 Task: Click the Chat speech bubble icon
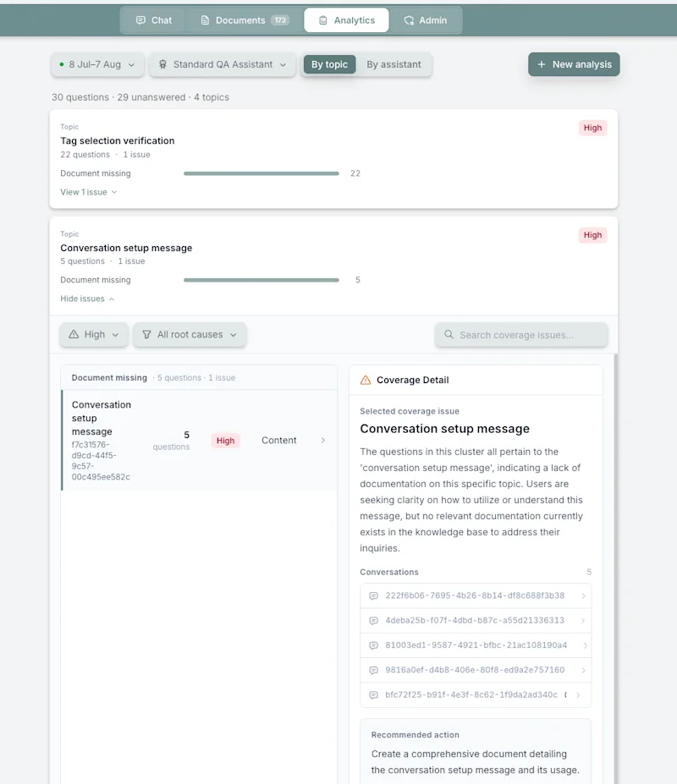[140, 20]
